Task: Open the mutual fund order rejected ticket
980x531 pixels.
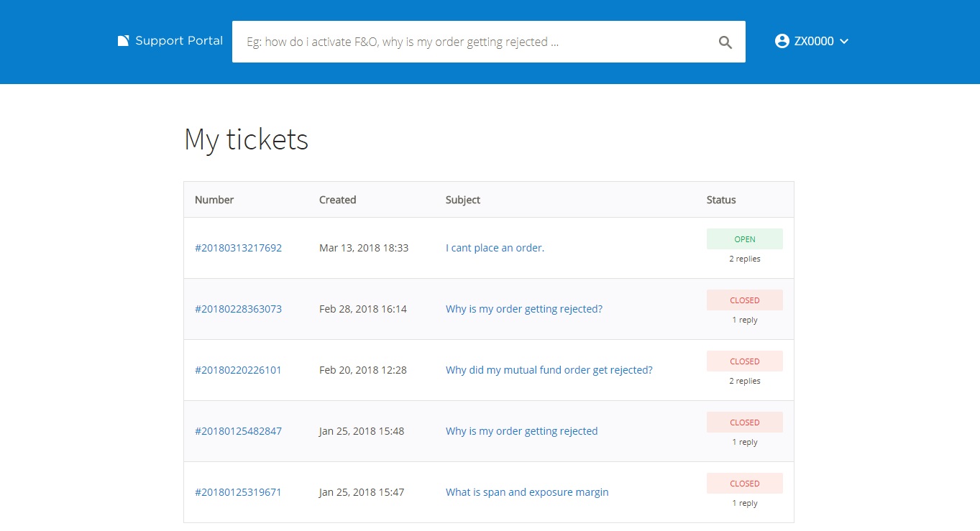Action: pos(549,370)
